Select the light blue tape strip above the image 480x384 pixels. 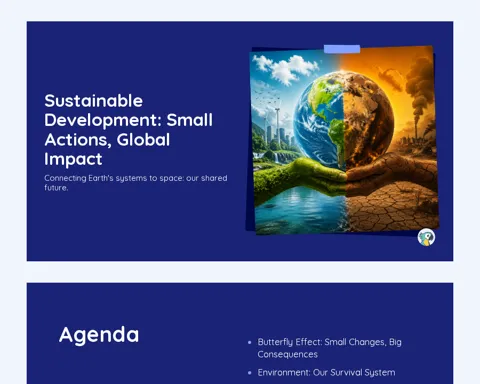click(342, 49)
